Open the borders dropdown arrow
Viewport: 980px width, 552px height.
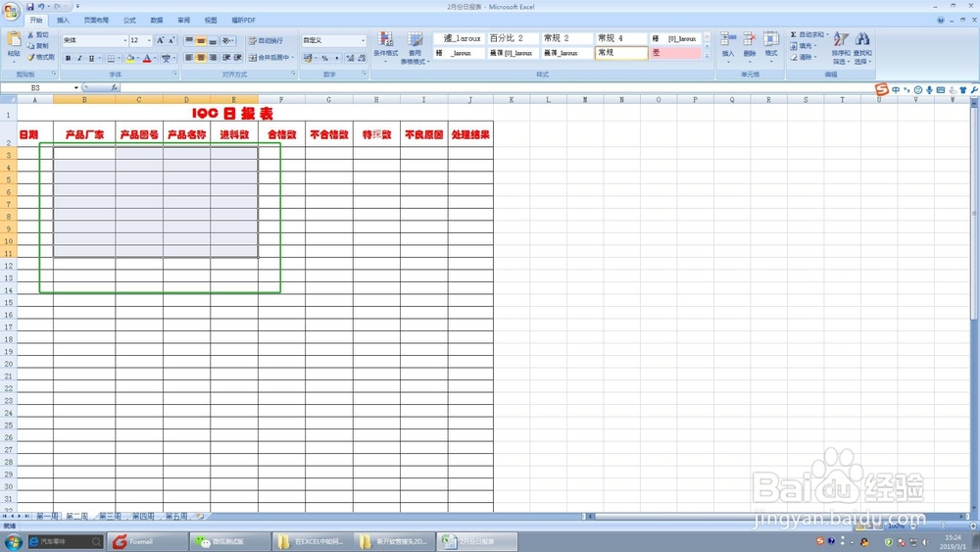coord(119,58)
